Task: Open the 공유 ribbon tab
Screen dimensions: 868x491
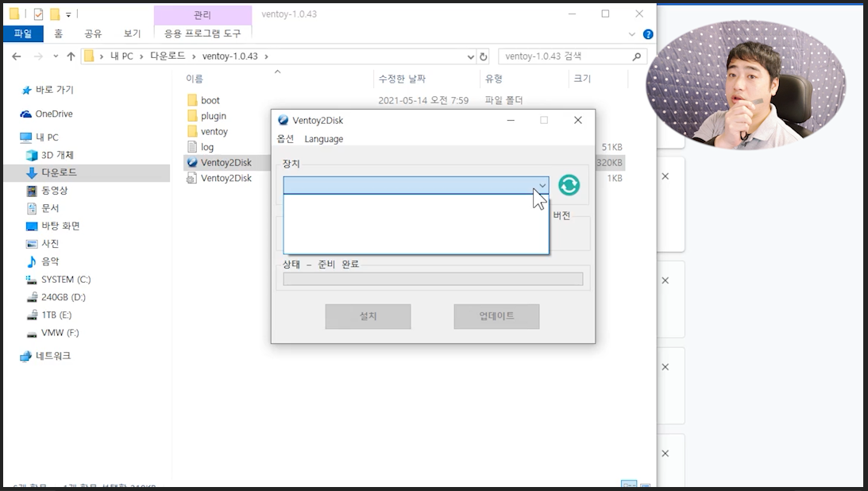Action: click(x=93, y=33)
